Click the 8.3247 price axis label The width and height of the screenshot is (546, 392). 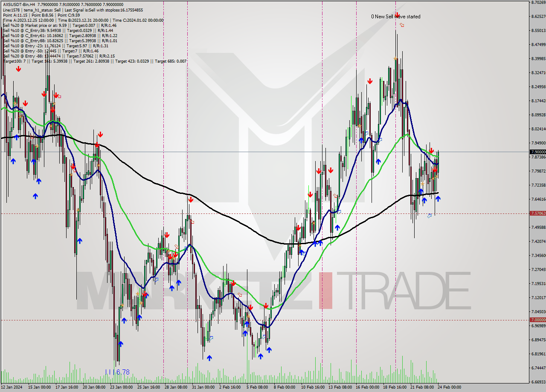tap(539, 73)
